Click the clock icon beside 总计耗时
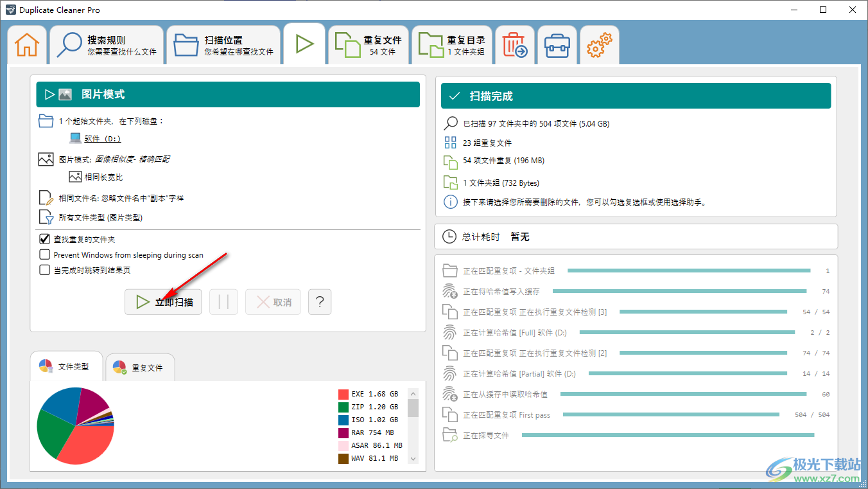 [x=449, y=236]
